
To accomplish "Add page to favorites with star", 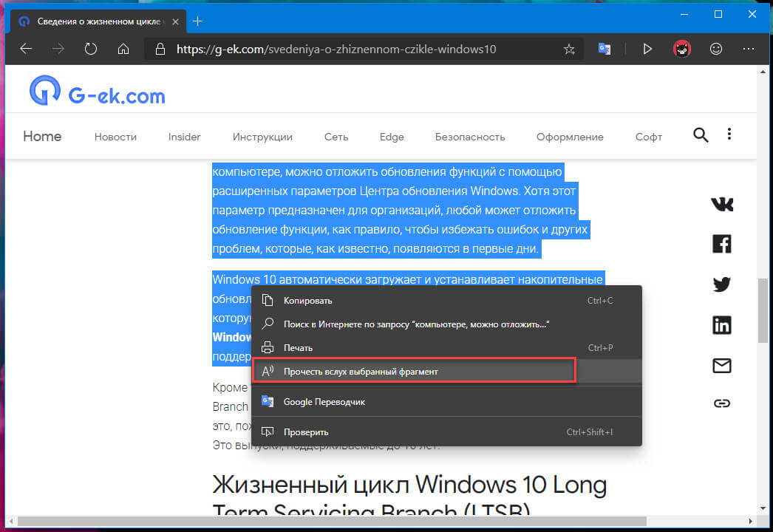I will (x=569, y=49).
